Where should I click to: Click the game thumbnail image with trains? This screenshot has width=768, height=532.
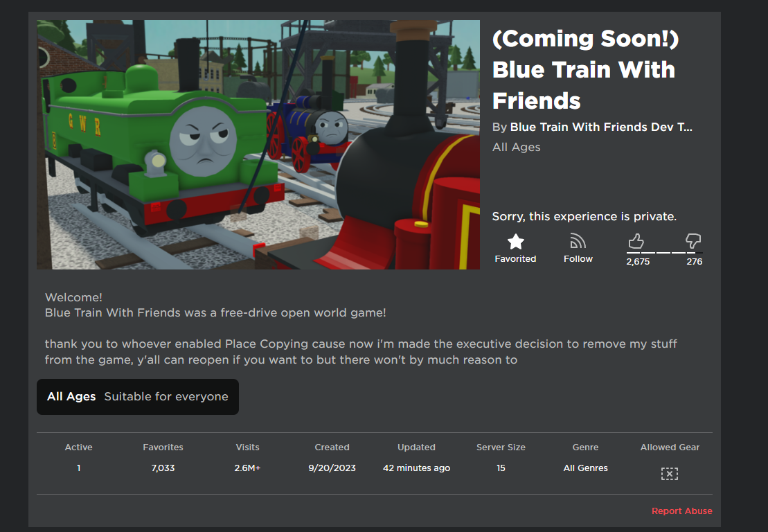(x=258, y=145)
